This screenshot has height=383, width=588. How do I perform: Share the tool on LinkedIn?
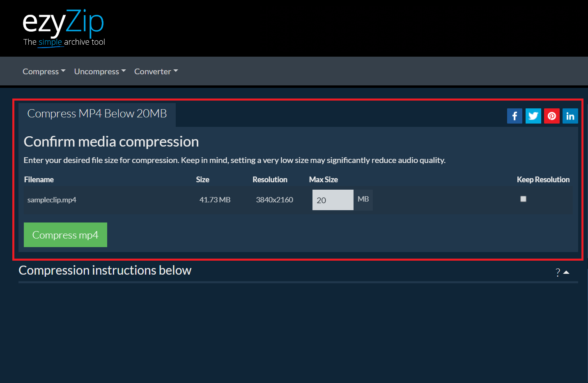pos(570,116)
